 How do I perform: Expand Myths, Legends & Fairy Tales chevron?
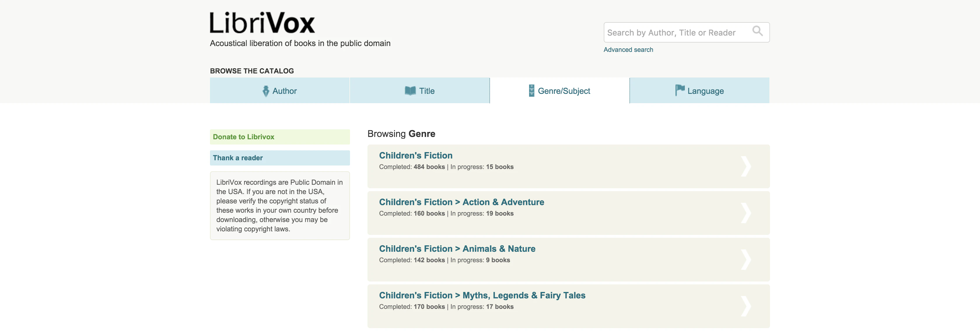746,306
